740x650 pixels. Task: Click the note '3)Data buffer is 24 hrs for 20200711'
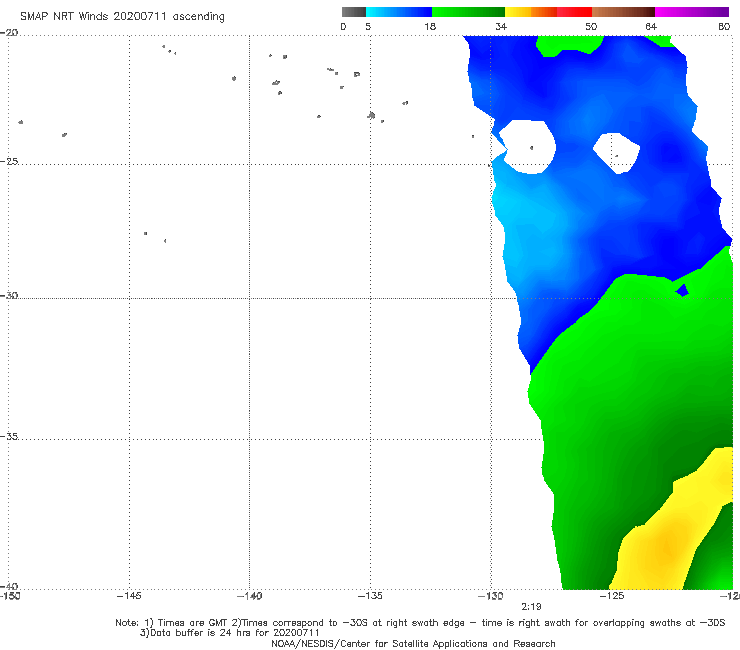(230, 633)
